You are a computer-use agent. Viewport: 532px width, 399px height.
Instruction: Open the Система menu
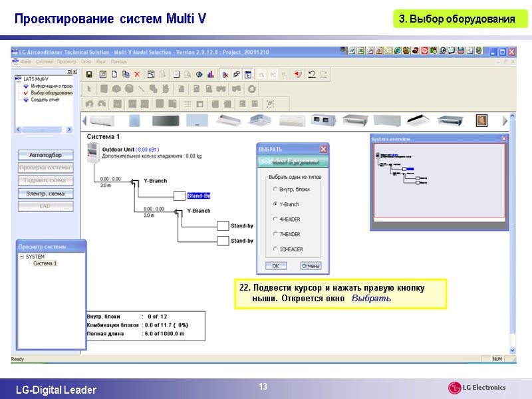pos(44,62)
